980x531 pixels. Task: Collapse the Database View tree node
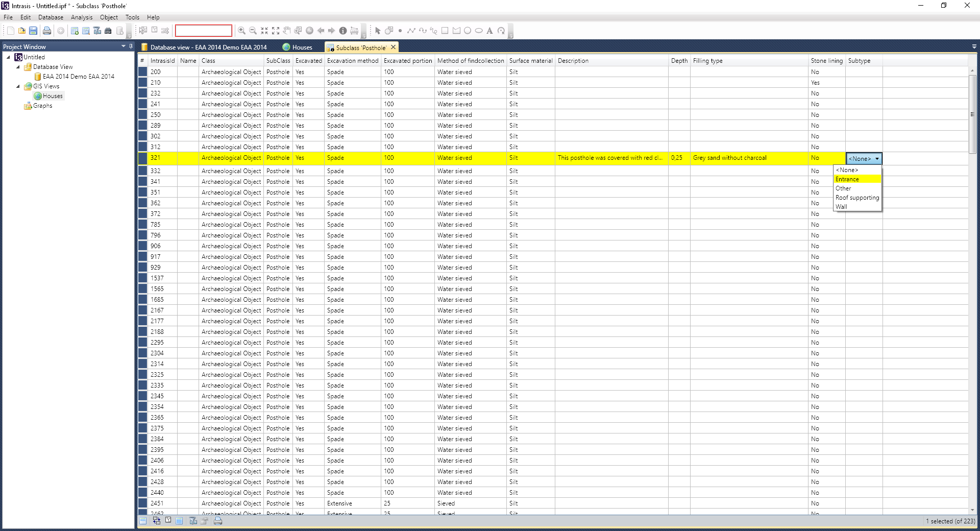18,67
